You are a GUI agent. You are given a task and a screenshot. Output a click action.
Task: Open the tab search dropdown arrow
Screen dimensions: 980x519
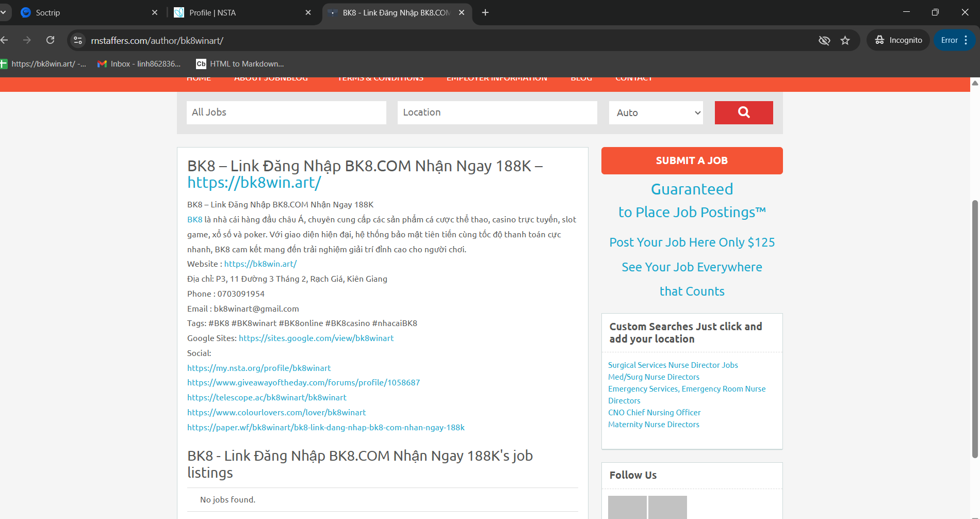(x=4, y=12)
